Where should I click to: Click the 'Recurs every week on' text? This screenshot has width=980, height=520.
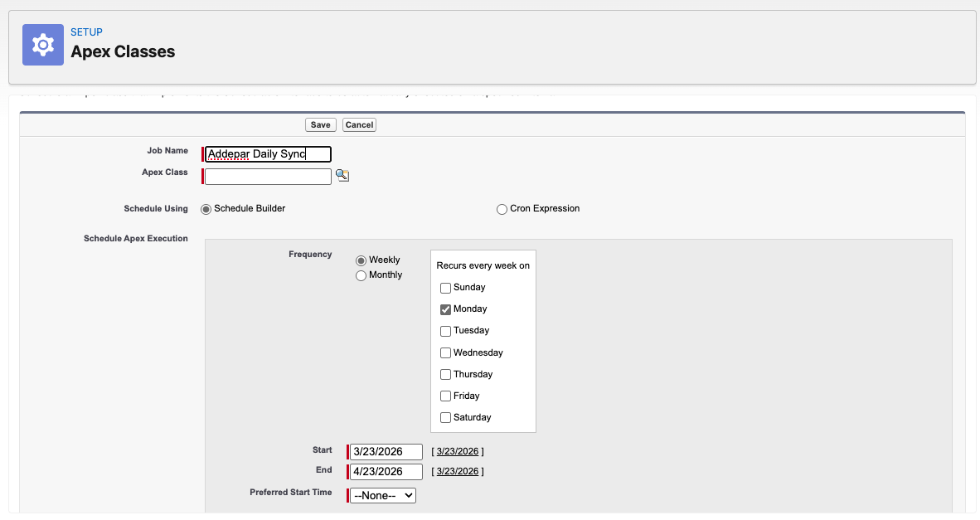click(x=483, y=265)
